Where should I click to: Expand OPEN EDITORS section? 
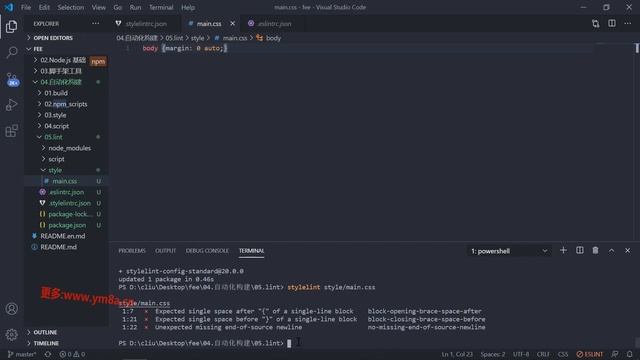click(53, 38)
